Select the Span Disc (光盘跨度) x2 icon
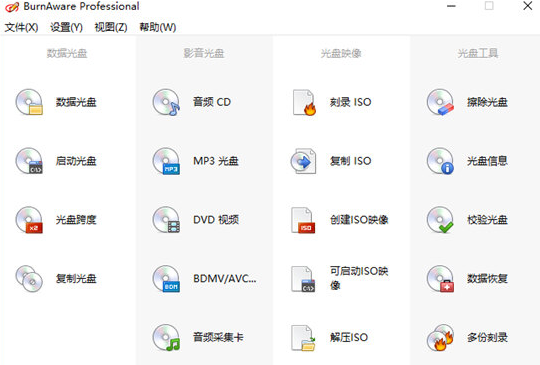The image size is (540, 365). 29,220
